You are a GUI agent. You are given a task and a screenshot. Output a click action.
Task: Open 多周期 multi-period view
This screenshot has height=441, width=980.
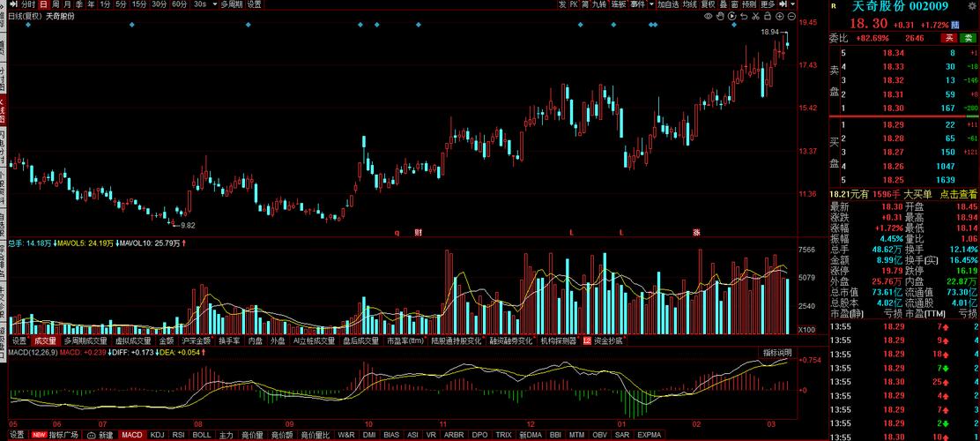[232, 4]
